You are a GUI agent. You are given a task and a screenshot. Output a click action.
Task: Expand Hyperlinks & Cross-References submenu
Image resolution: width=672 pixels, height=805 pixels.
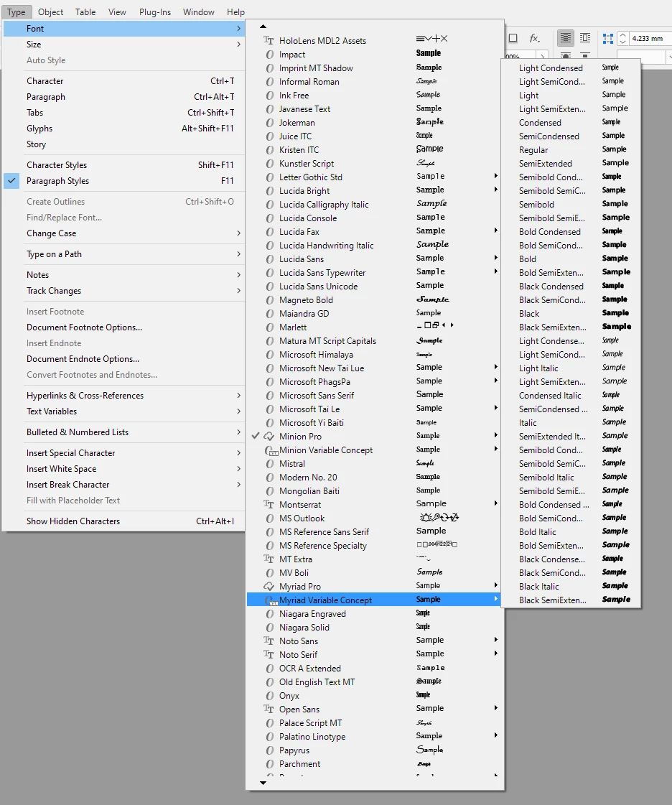coord(123,395)
